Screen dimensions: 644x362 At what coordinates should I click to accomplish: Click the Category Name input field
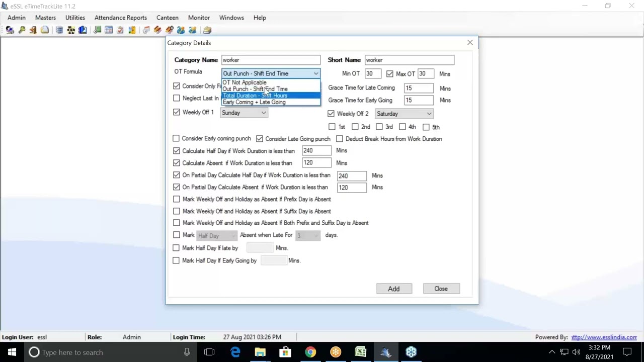[x=271, y=60]
